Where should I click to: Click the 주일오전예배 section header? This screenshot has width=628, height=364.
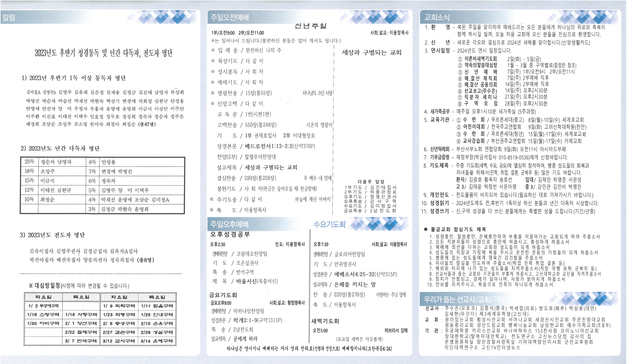tap(229, 17)
